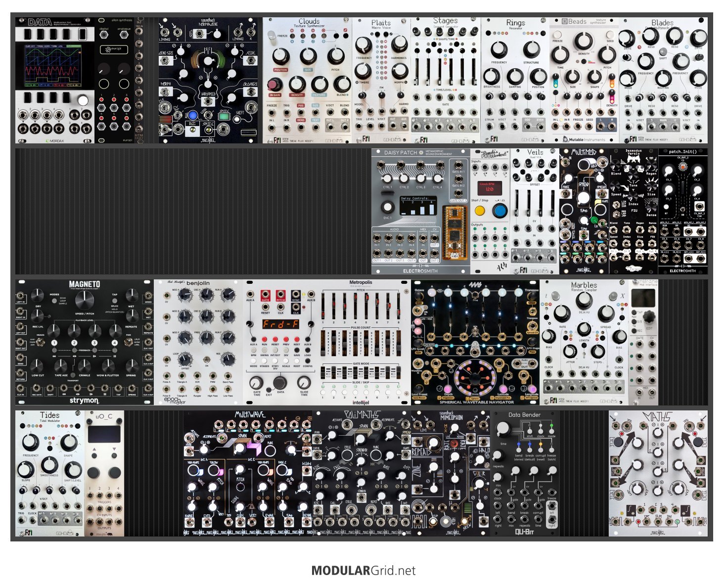Screen dimensions: 728x581
Task: Click the Rings ODD output jack
Action: (x=527, y=126)
